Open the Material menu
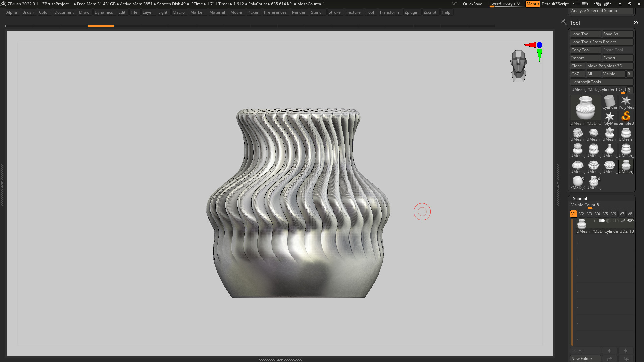The height and width of the screenshot is (362, 644). click(x=217, y=12)
